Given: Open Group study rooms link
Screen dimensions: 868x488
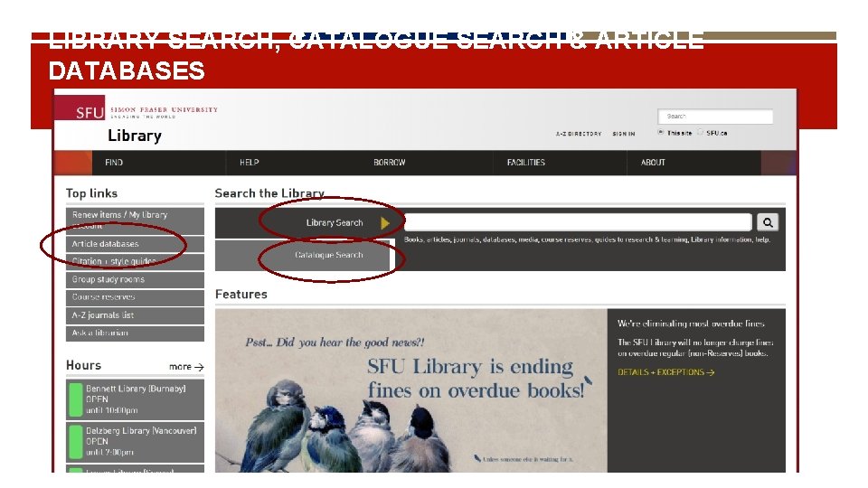Looking at the screenshot, I should 135,279.
